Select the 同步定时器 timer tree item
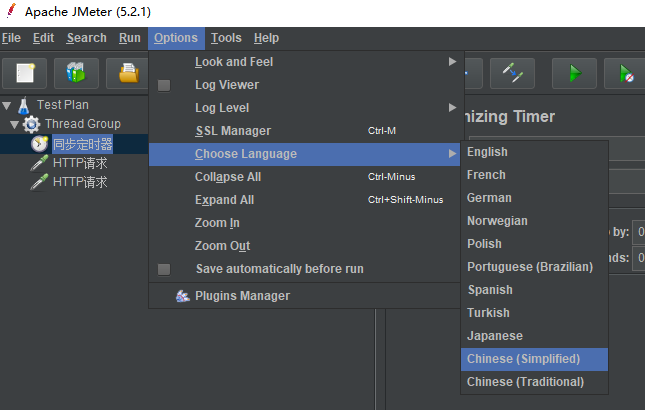This screenshot has height=410, width=645. (x=82, y=144)
